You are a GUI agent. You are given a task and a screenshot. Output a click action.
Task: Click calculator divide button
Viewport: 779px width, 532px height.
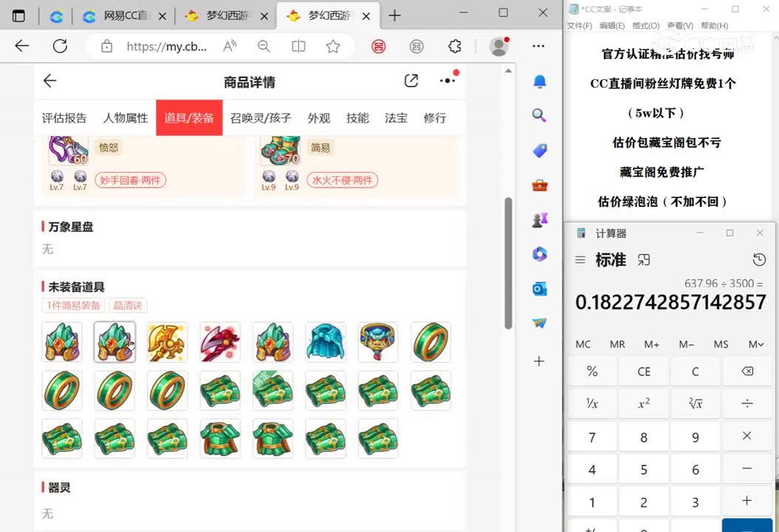[747, 404]
